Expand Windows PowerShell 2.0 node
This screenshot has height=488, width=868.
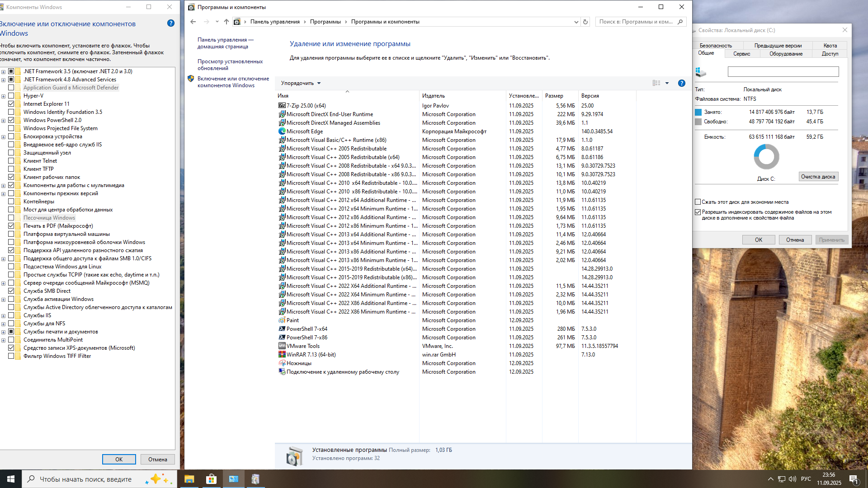click(x=4, y=120)
